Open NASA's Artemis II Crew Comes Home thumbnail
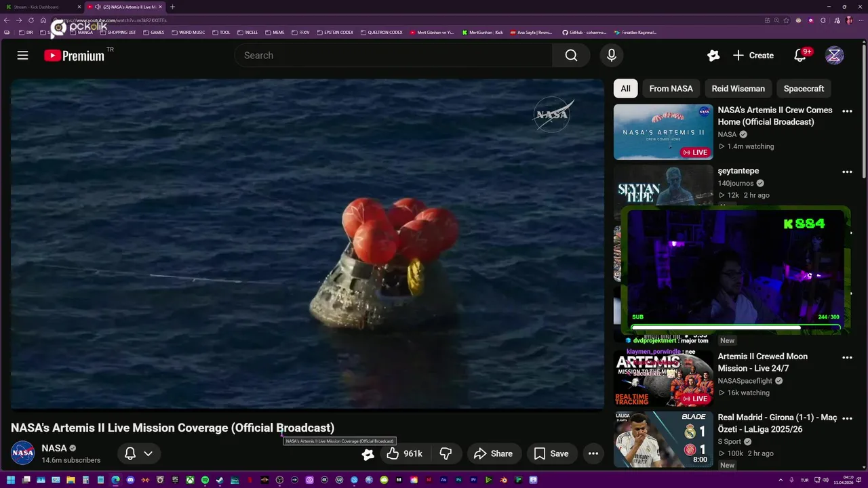 pyautogui.click(x=663, y=131)
